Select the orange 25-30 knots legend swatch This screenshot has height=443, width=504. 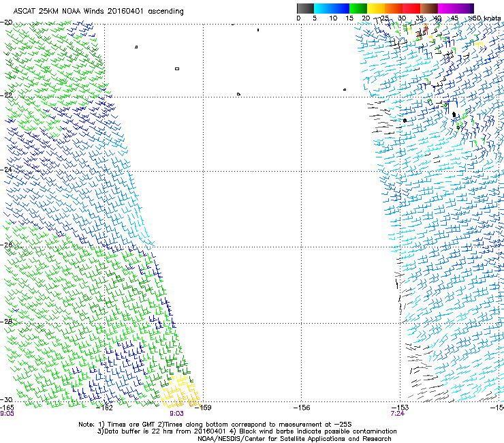point(394,8)
